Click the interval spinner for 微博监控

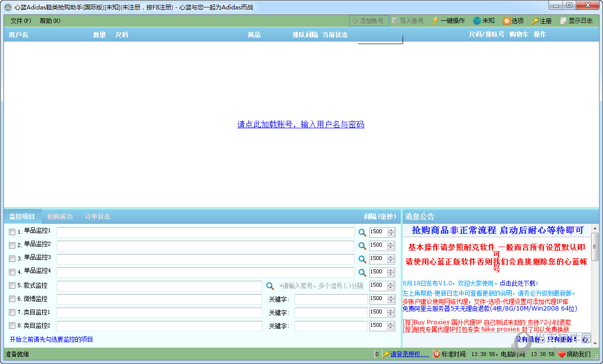tap(391, 299)
